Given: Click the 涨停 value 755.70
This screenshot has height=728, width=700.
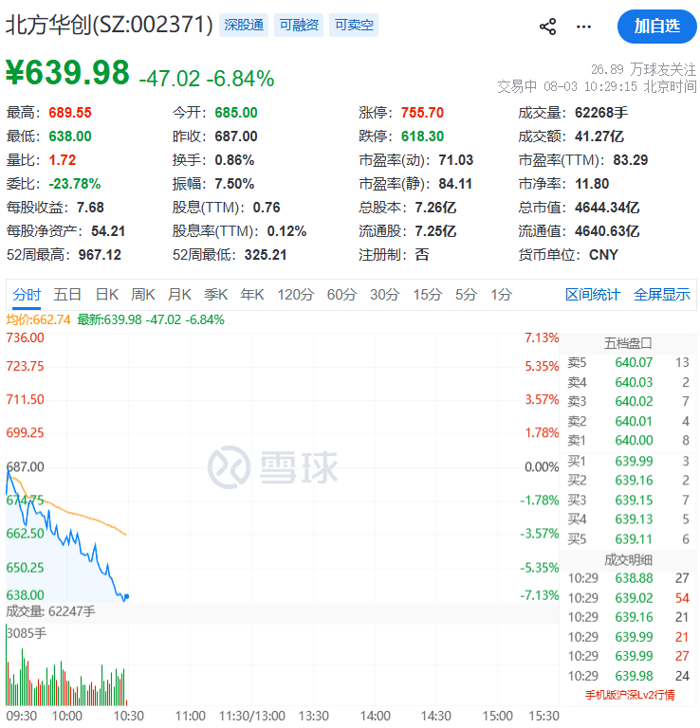Looking at the screenshot, I should point(422,113).
